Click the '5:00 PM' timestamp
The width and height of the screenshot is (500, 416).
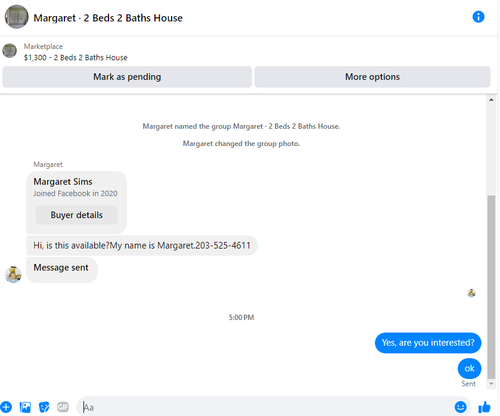point(241,317)
